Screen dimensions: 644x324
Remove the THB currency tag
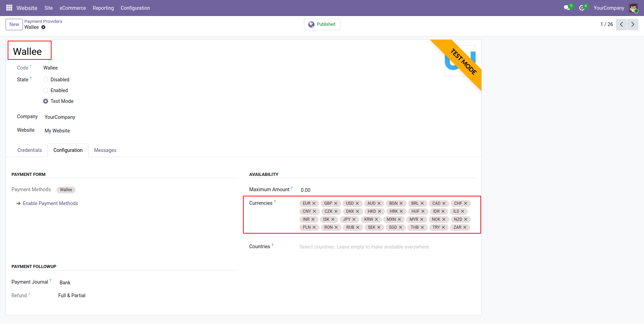pos(422,227)
